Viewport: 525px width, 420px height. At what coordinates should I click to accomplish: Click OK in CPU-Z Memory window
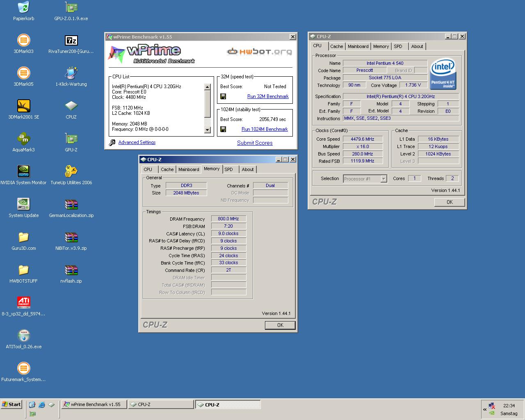coord(280,325)
